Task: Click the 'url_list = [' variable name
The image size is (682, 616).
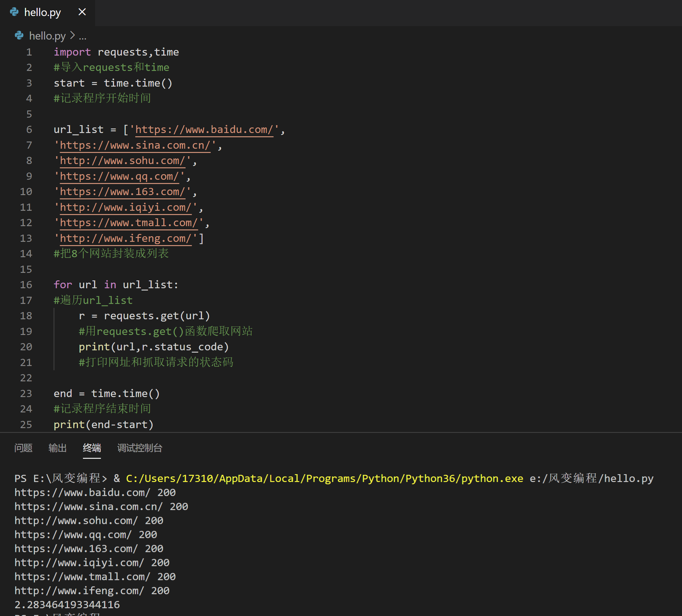Action: point(78,130)
